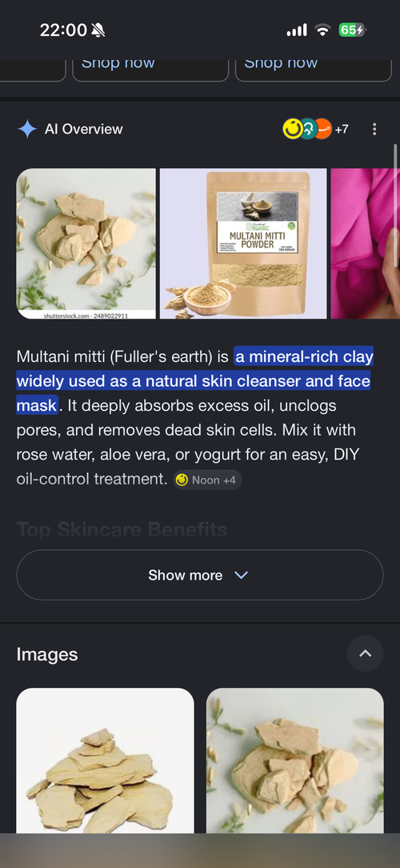
Task: Open the Noon +4 citation chip
Action: (x=207, y=480)
